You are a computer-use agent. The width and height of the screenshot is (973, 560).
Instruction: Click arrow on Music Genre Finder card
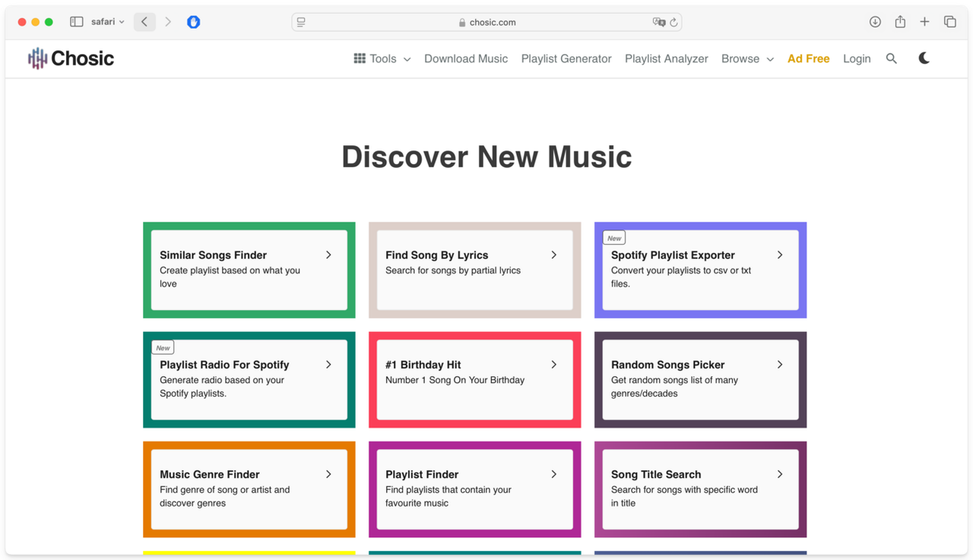point(328,474)
